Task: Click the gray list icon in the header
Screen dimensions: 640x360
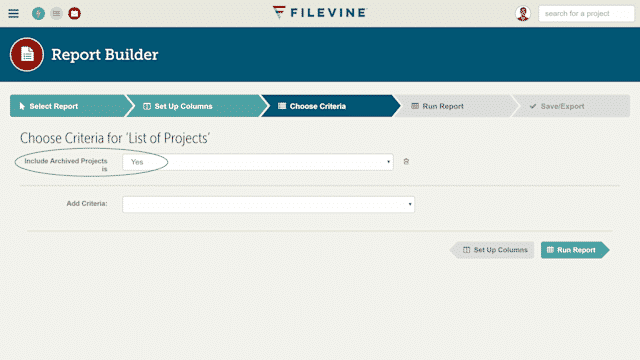Action: point(56,13)
